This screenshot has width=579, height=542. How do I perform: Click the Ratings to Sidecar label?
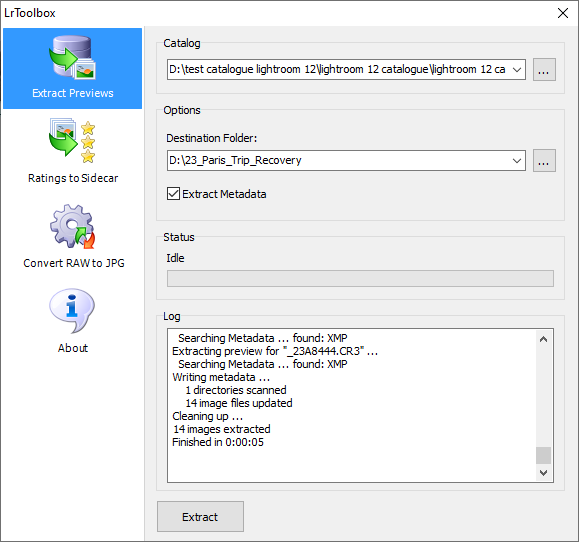[x=73, y=178]
